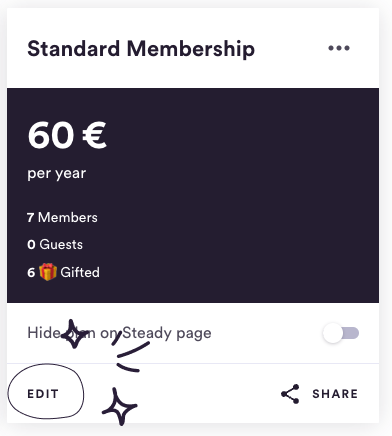Click the Members text label
The height and width of the screenshot is (436, 392).
coord(68,217)
